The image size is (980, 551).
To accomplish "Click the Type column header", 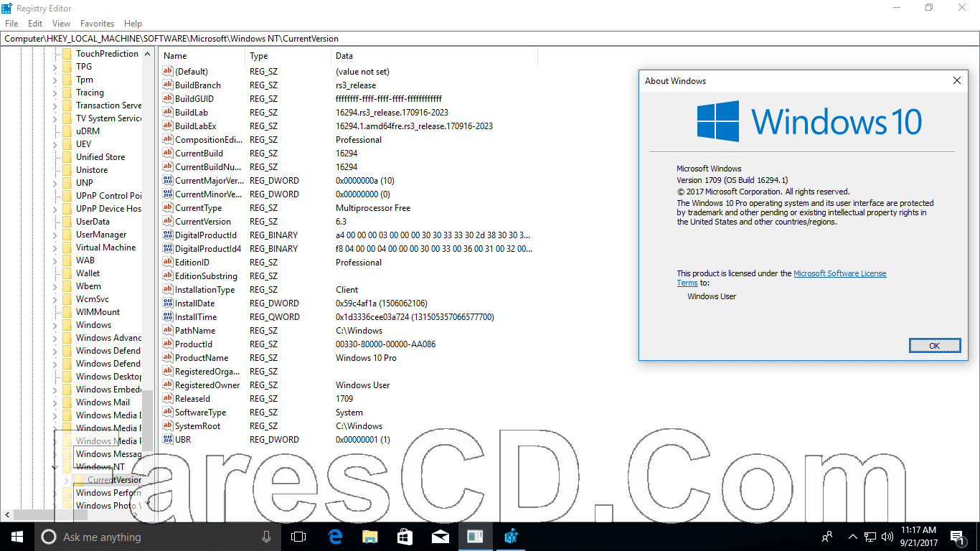I will click(x=288, y=56).
